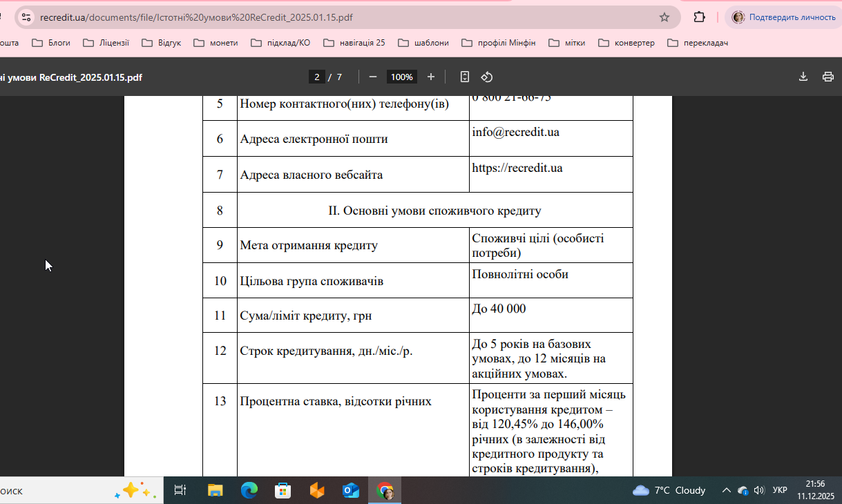Open Microsoft Store from the taskbar
Viewport: 842px width, 504px height.
coord(283,490)
